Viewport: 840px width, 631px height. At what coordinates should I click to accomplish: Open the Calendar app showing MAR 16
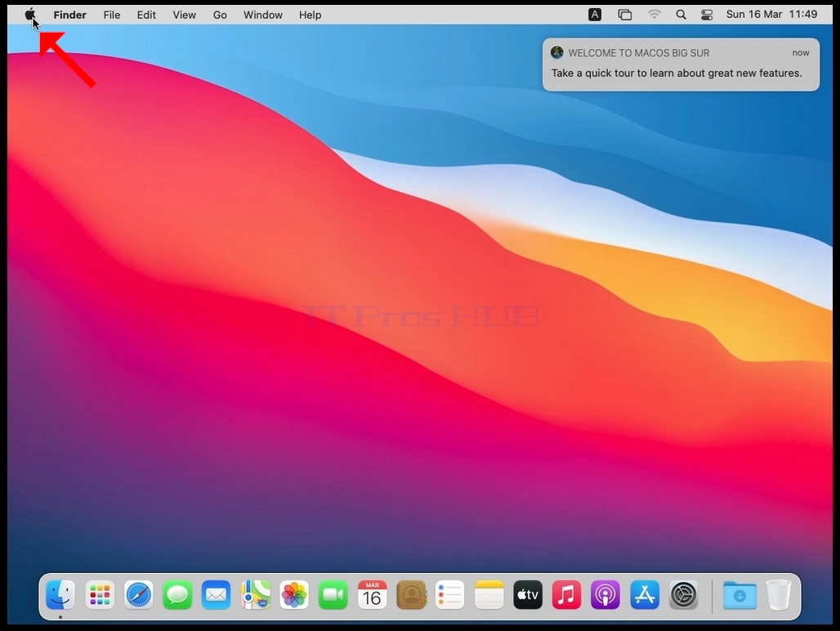pyautogui.click(x=373, y=594)
